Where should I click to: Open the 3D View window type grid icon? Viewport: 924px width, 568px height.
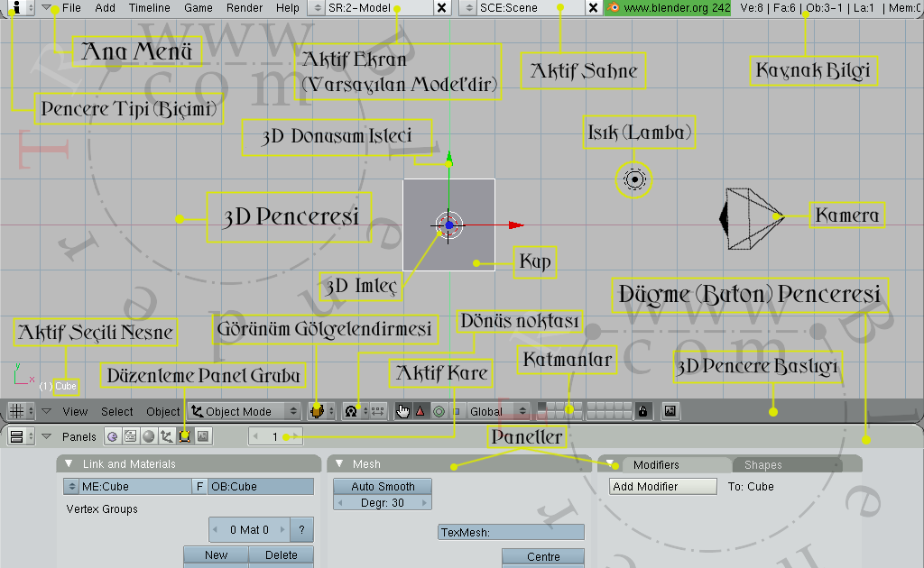click(x=22, y=411)
